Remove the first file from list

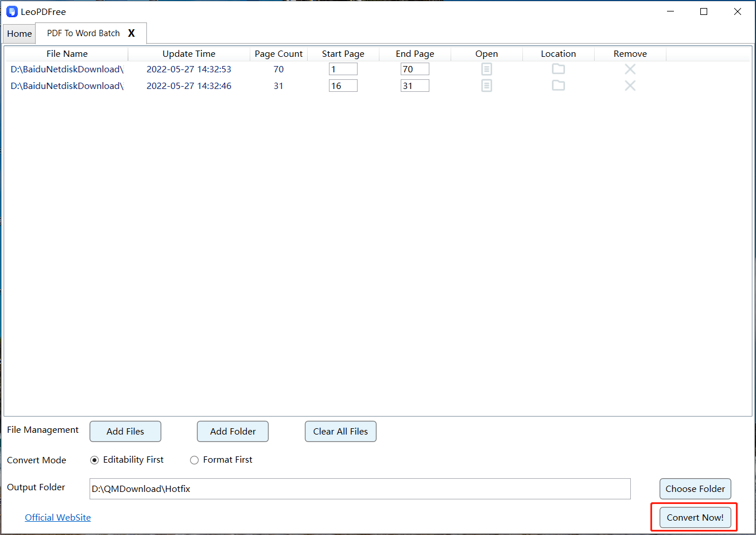pyautogui.click(x=630, y=69)
